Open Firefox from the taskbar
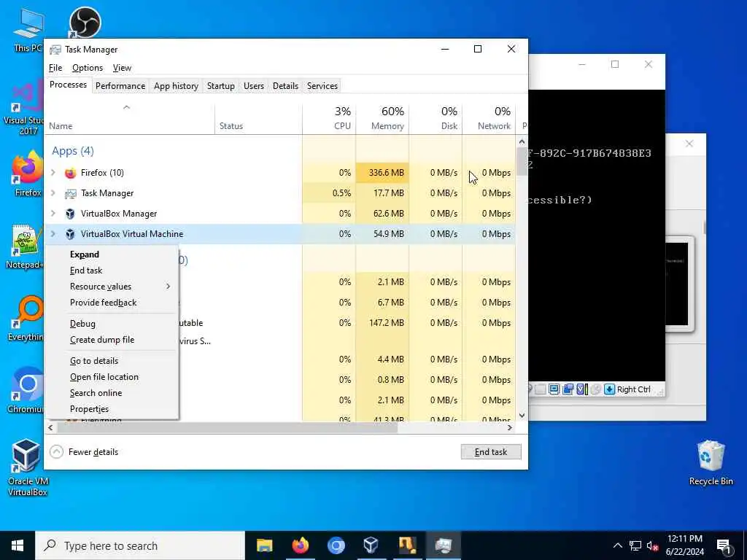This screenshot has height=560, width=747. click(x=300, y=545)
